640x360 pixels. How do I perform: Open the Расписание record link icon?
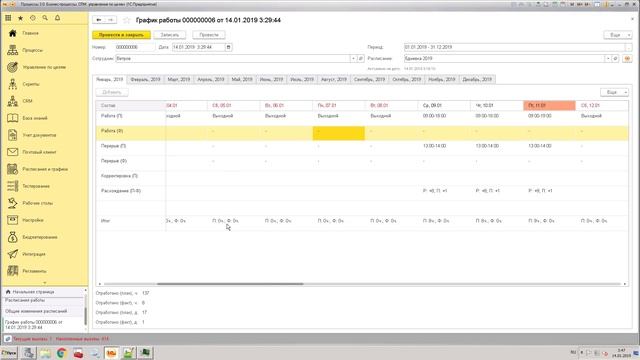tap(616, 59)
